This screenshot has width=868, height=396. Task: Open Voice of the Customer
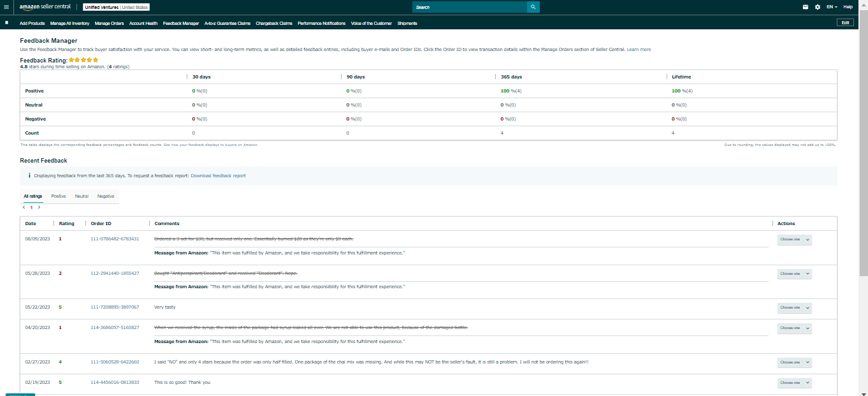click(372, 23)
